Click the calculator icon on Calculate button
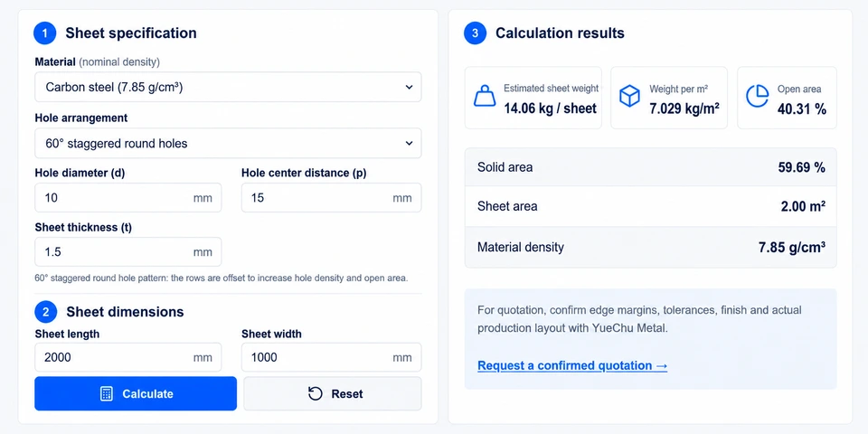Viewport: 868px width, 434px height. (x=107, y=393)
